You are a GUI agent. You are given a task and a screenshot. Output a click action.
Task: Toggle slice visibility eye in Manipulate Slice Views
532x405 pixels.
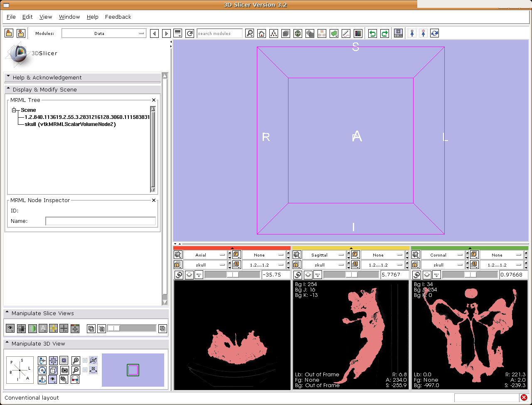pos(10,328)
